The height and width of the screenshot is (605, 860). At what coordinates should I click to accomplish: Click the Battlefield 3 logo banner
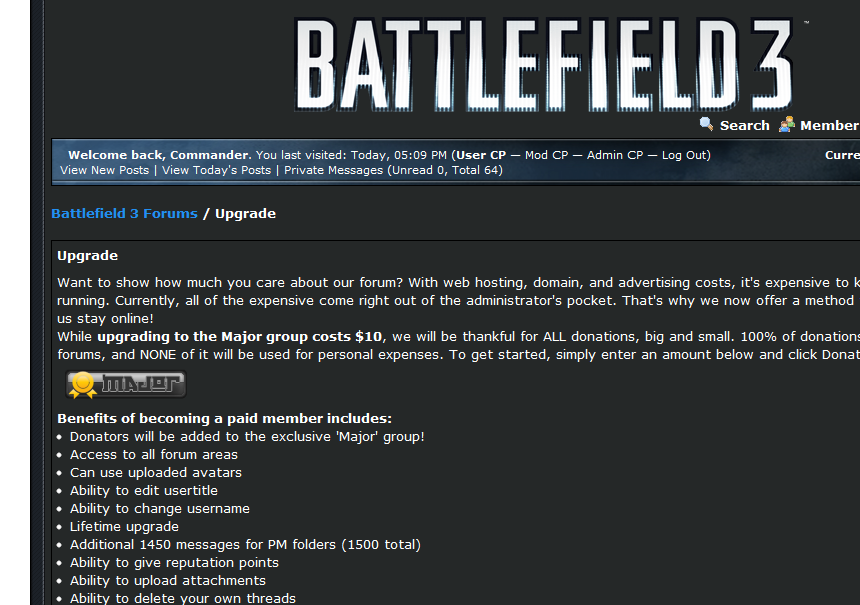coord(543,65)
